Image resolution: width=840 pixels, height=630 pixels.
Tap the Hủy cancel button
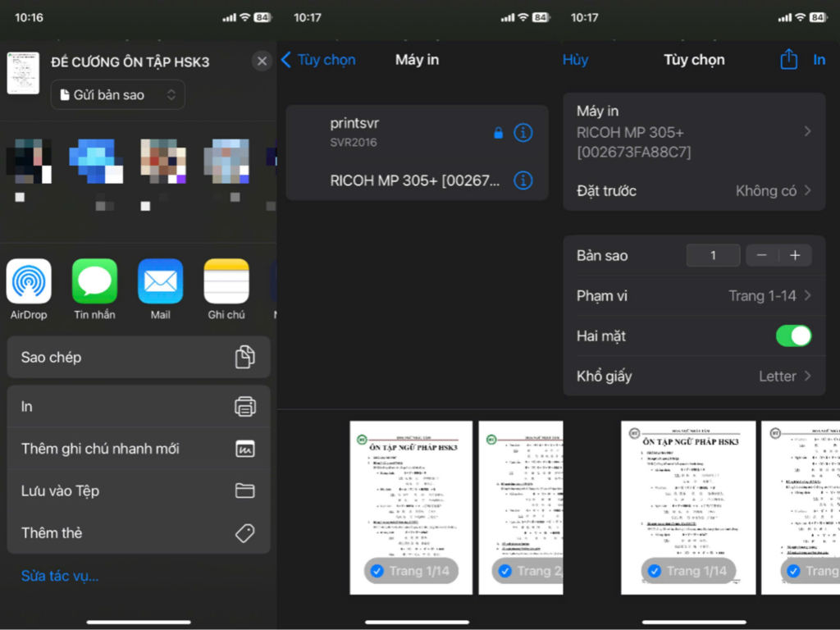tap(576, 60)
